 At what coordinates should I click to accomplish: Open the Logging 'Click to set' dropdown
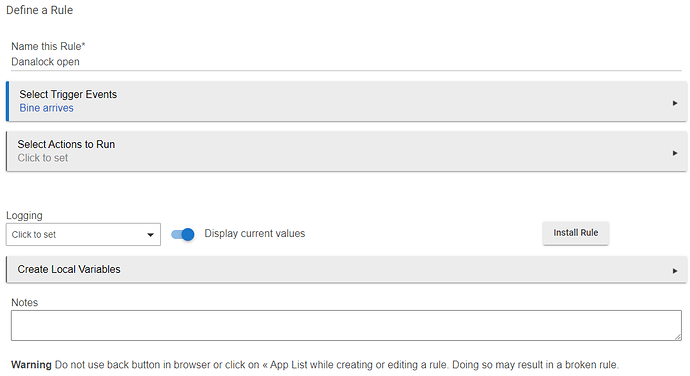pos(83,235)
